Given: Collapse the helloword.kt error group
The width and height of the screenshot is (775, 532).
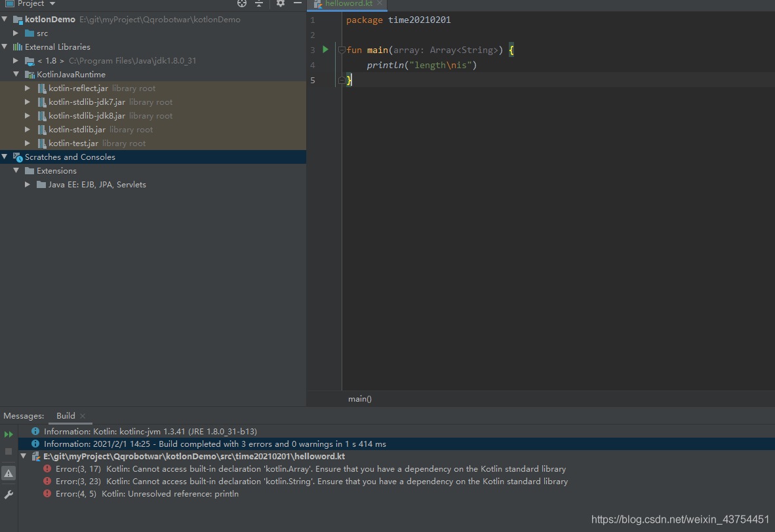Looking at the screenshot, I should coord(24,456).
